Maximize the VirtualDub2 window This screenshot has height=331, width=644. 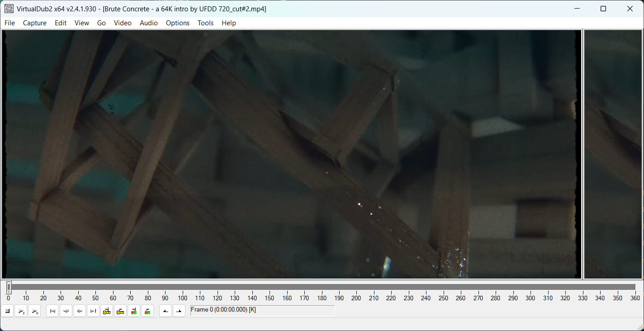(603, 9)
